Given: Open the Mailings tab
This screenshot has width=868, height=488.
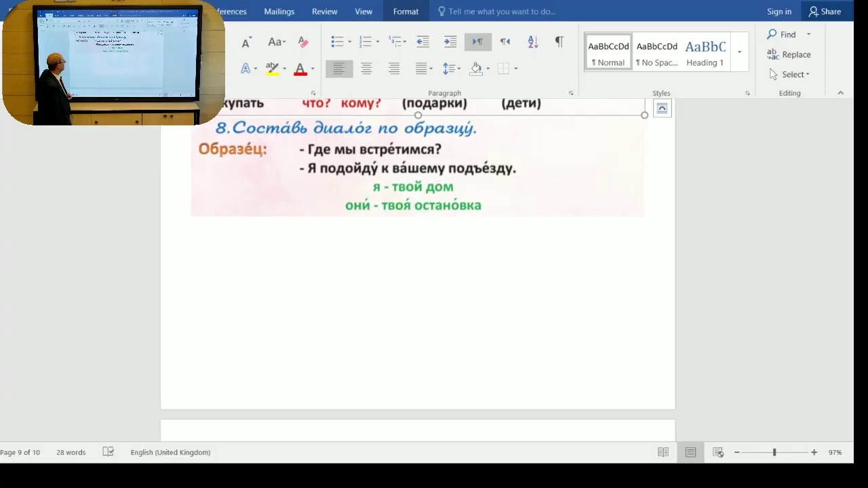Looking at the screenshot, I should point(279,12).
